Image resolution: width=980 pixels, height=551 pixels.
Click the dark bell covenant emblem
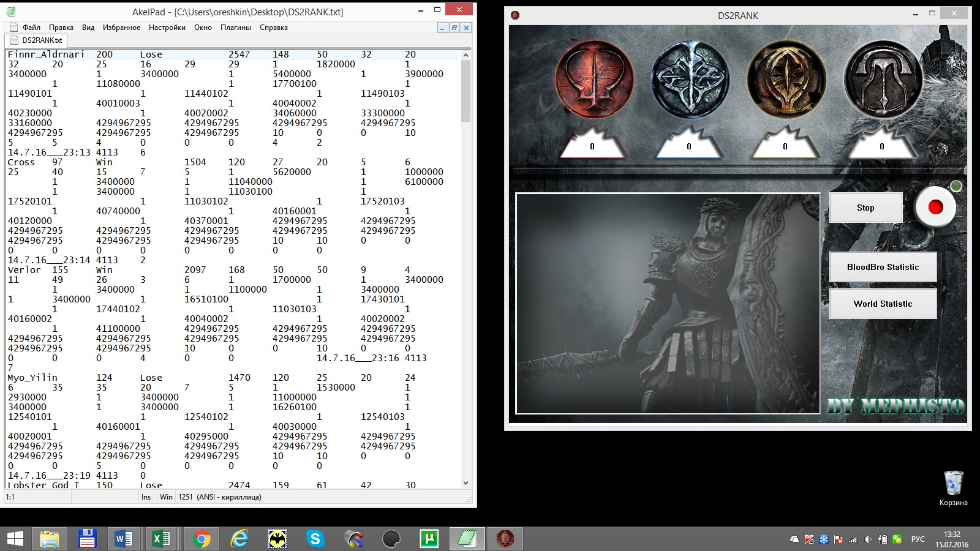[883, 80]
